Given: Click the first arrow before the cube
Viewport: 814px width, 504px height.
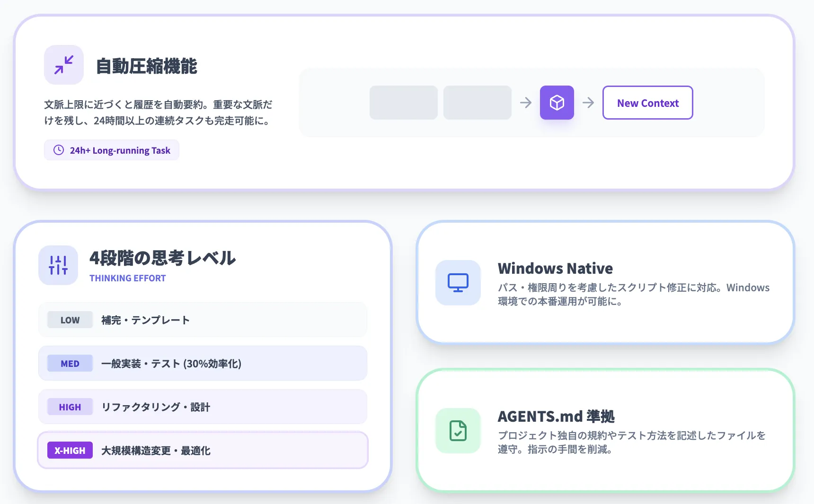Looking at the screenshot, I should (x=526, y=103).
